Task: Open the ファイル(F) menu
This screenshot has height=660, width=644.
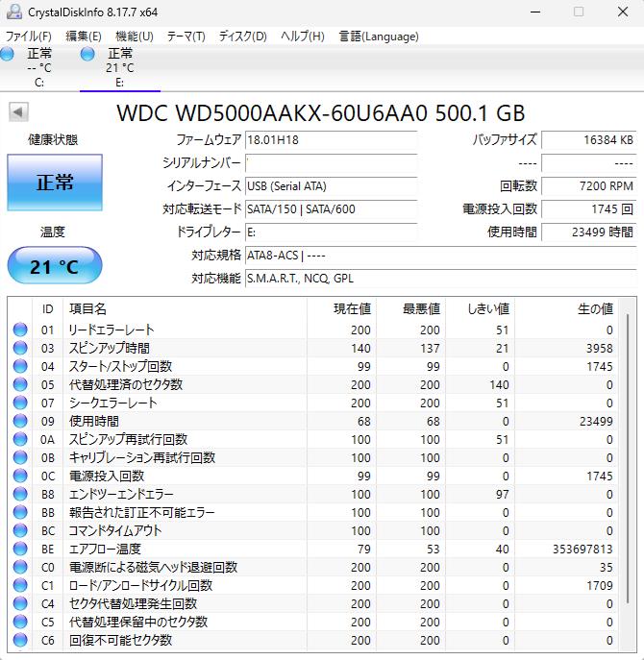Action: pyautogui.click(x=28, y=37)
